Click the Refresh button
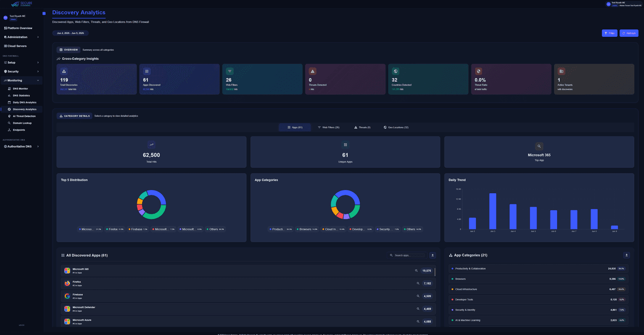 pyautogui.click(x=629, y=33)
